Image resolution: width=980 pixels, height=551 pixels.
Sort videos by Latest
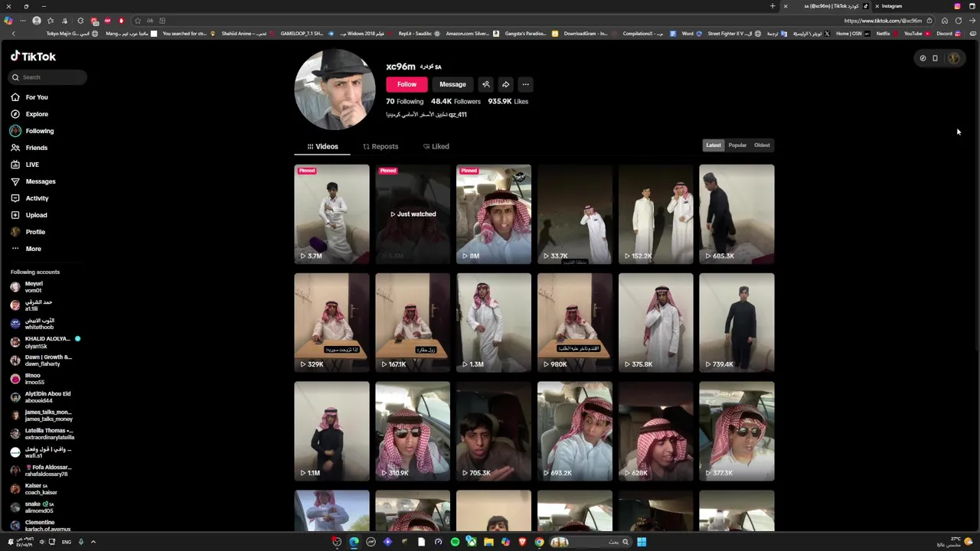714,145
